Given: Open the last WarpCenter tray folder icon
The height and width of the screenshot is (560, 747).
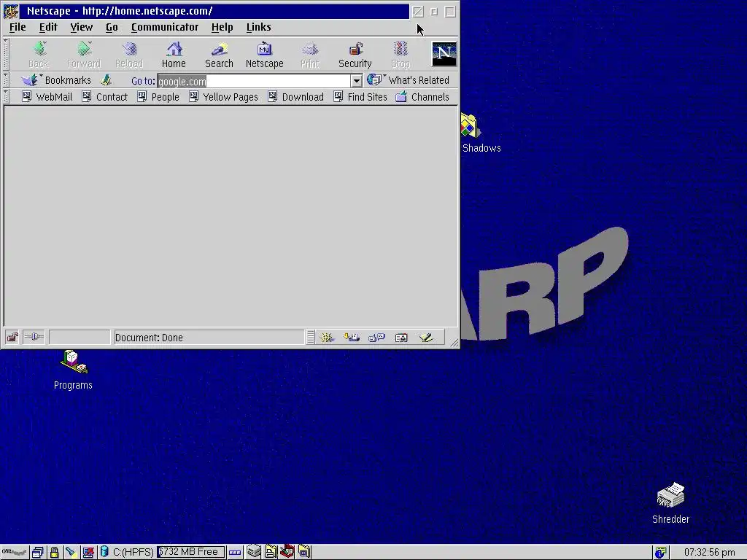Looking at the screenshot, I should 304,552.
